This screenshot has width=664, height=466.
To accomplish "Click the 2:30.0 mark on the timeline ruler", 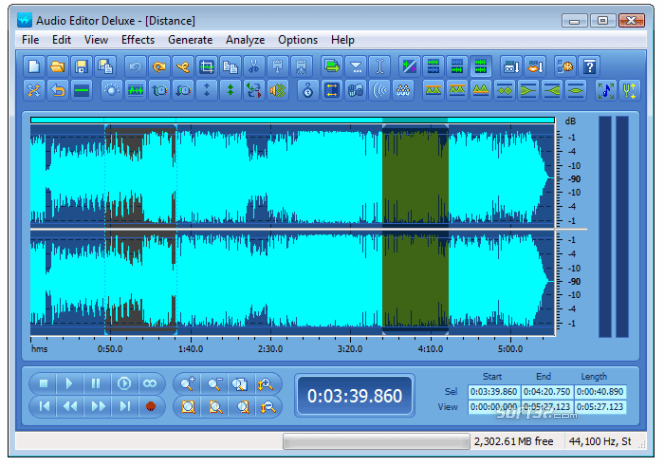I will tap(270, 349).
